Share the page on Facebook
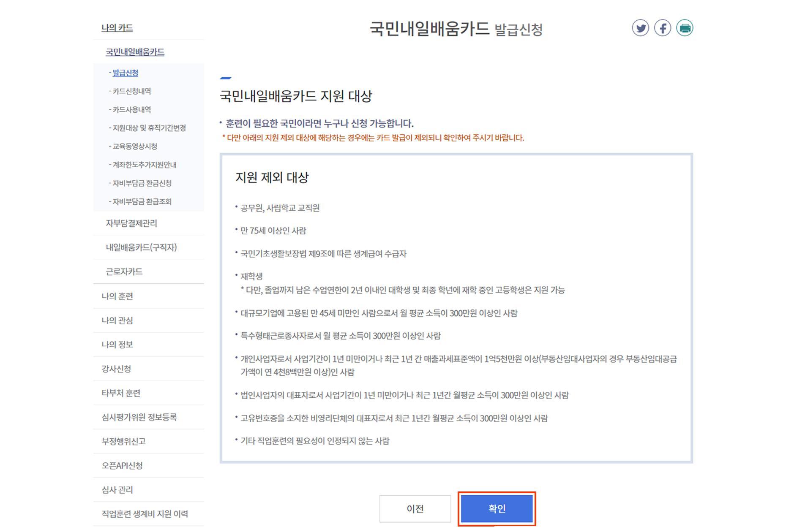The height and width of the screenshot is (532, 786). [x=662, y=28]
